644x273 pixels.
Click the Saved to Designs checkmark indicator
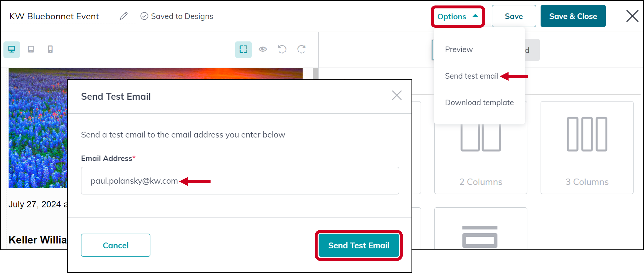(x=144, y=16)
